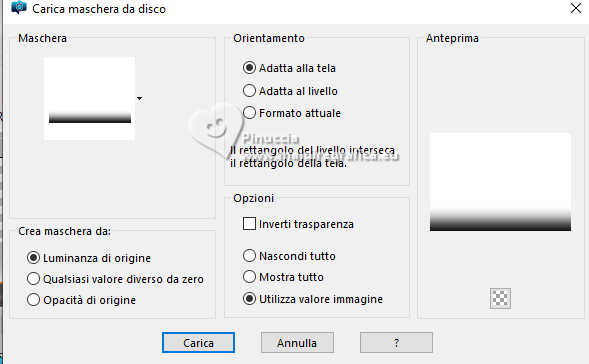Close the Carica maschera da disco dialog

click(575, 8)
